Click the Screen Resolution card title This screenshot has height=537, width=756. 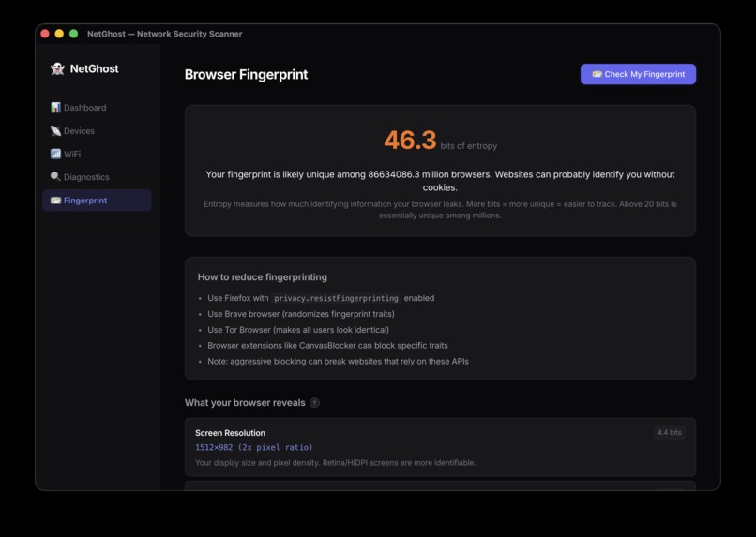pos(230,433)
